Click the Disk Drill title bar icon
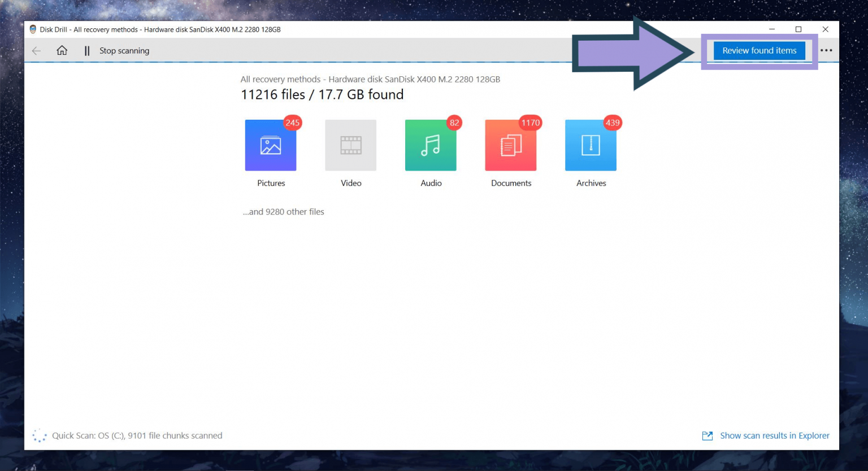The width and height of the screenshot is (868, 471). tap(33, 29)
